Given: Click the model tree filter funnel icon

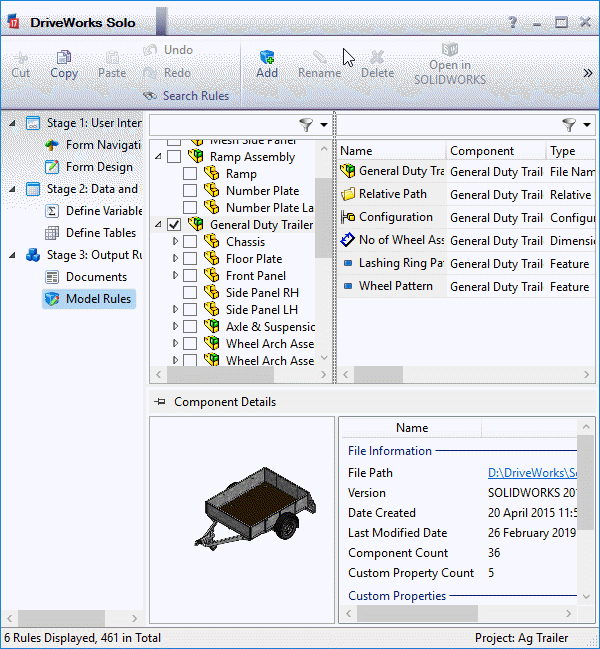Looking at the screenshot, I should [x=306, y=125].
